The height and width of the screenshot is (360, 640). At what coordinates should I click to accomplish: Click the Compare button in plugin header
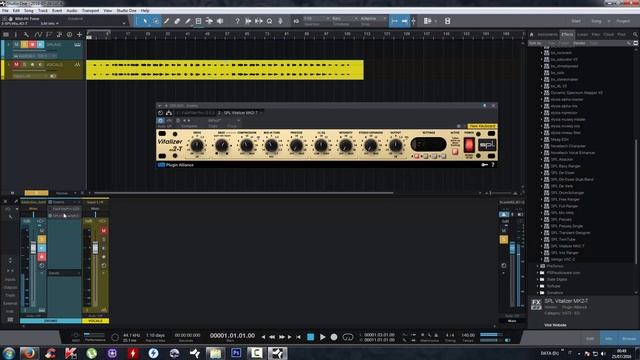coord(189,126)
